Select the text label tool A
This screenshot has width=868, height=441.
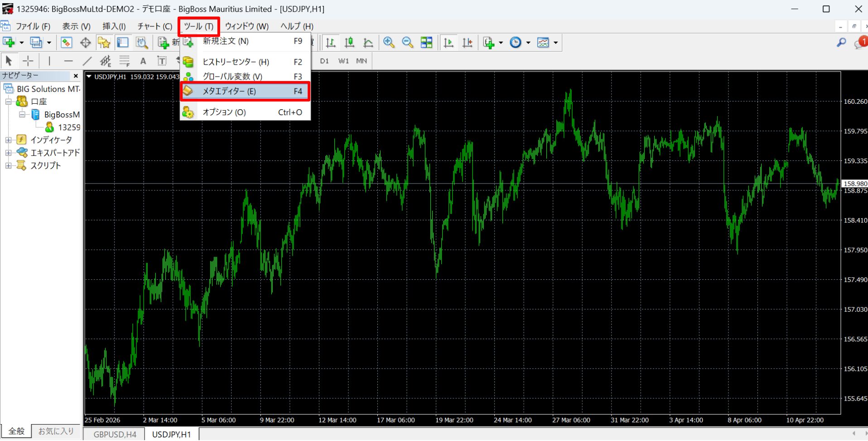pos(143,61)
